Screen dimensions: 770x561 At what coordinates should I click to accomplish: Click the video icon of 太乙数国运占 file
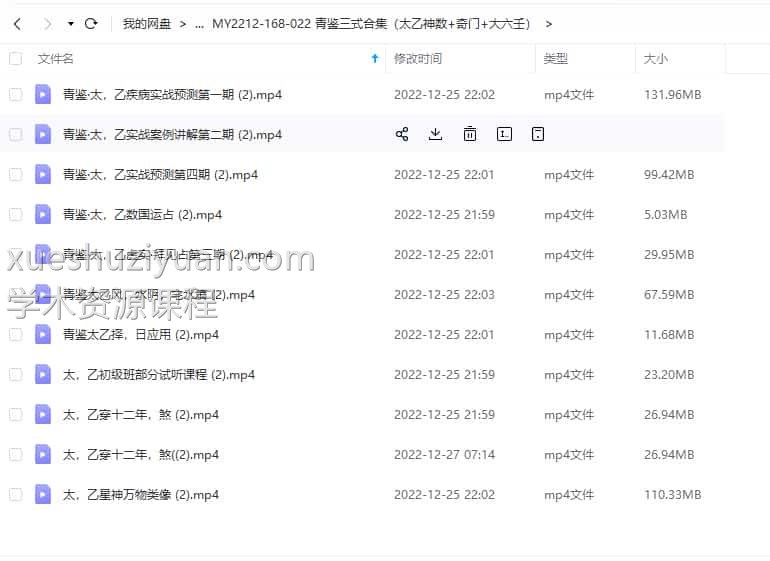43,214
